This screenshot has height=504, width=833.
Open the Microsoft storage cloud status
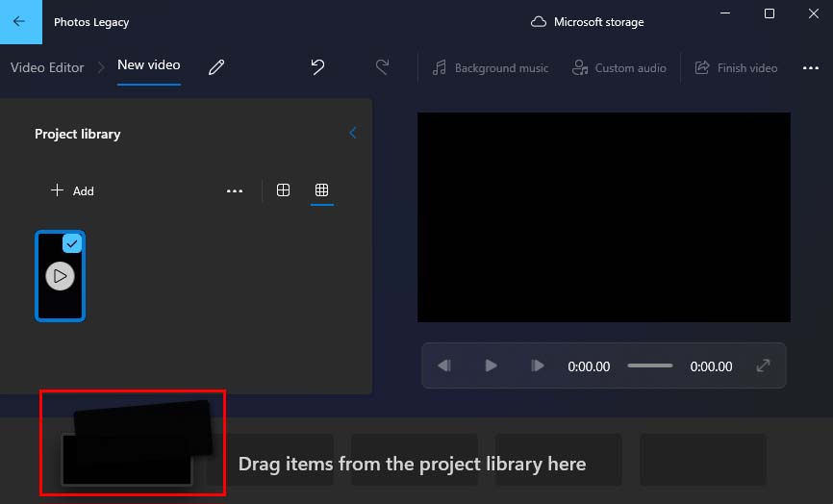[587, 22]
